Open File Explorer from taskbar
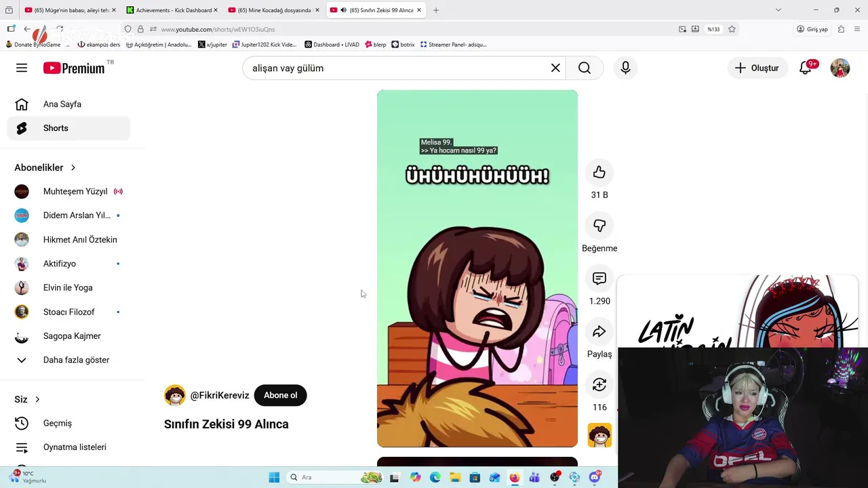Screen dimensions: 868x488 (455, 477)
